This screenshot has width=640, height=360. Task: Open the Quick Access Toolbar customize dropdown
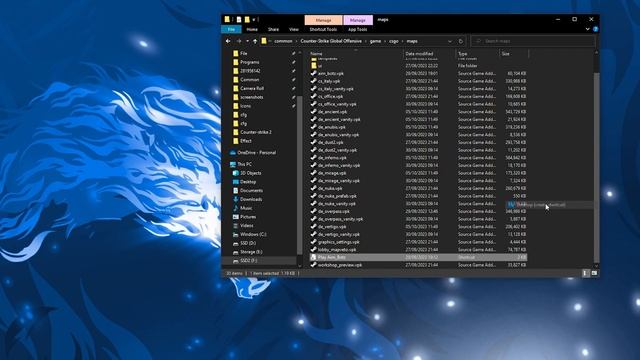(x=254, y=19)
